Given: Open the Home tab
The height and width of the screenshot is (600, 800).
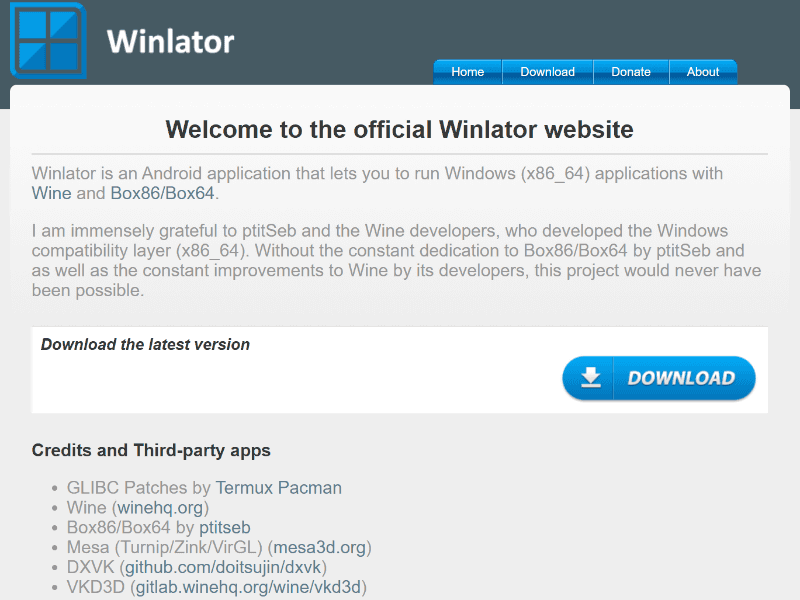Looking at the screenshot, I should tap(467, 72).
